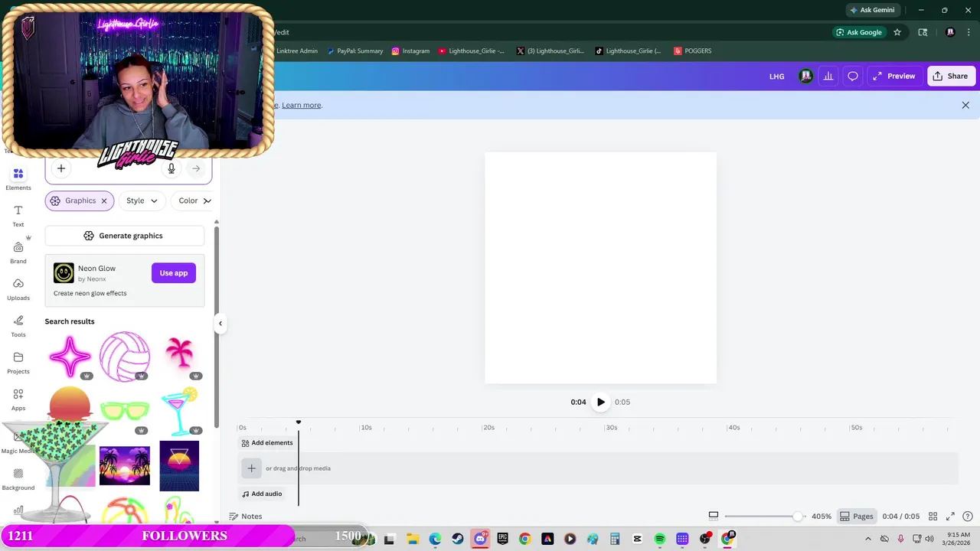Open the Tools sidebar panel
The height and width of the screenshot is (551, 980).
(18, 326)
